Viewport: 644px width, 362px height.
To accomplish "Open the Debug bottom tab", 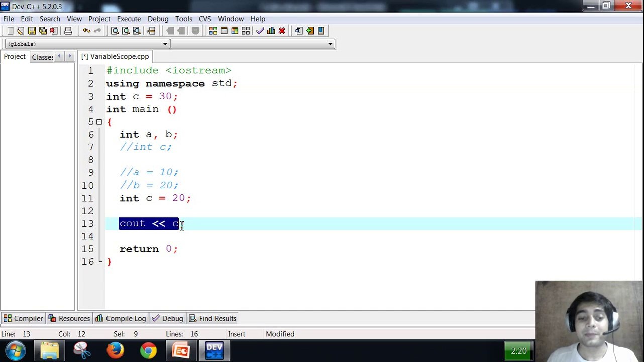I will click(x=167, y=318).
